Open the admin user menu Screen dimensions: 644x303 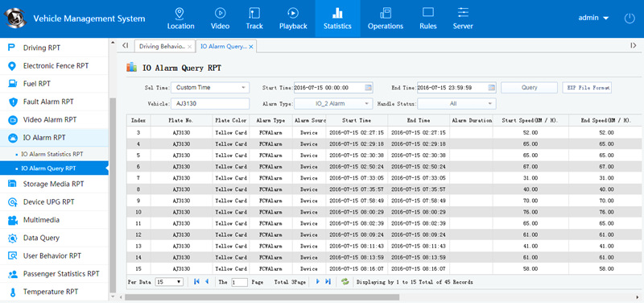[593, 18]
